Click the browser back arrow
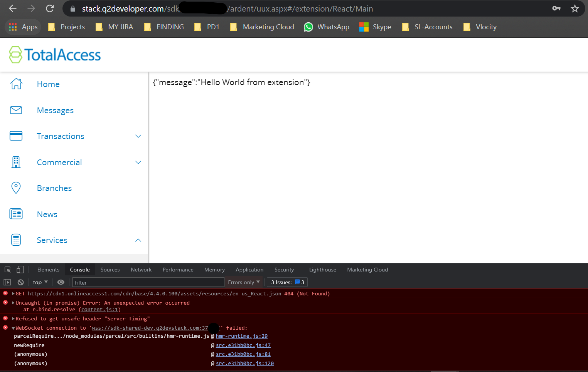This screenshot has height=372, width=588. [x=13, y=8]
